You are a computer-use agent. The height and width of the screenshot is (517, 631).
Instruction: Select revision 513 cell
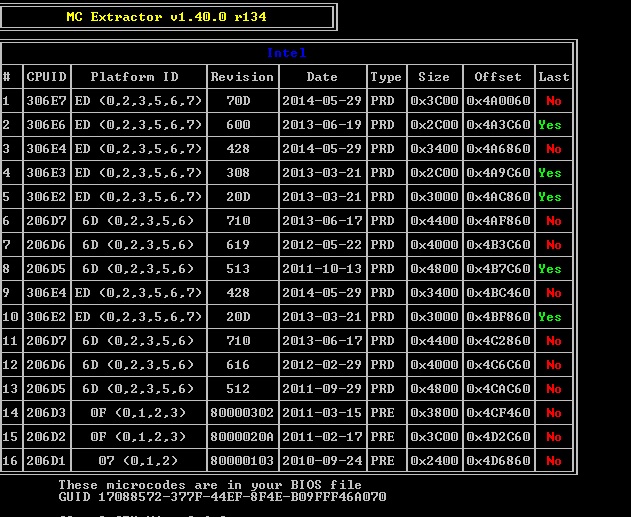click(238, 269)
